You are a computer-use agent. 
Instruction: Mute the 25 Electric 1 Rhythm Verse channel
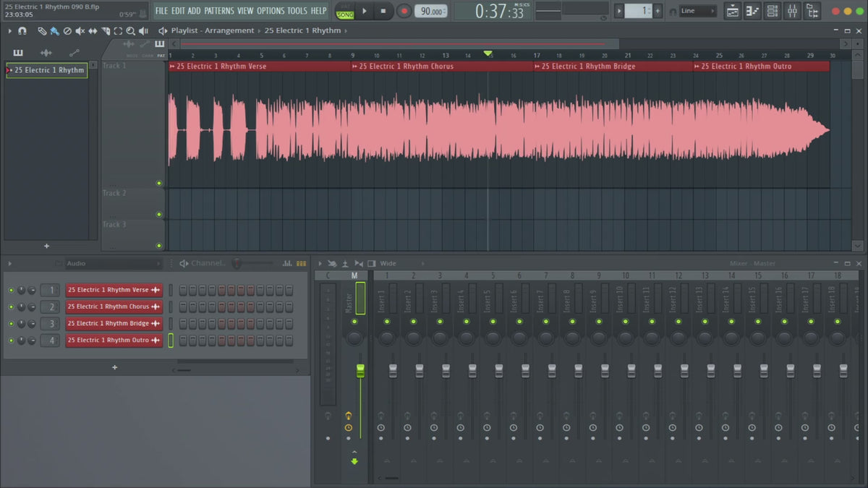pos(11,290)
